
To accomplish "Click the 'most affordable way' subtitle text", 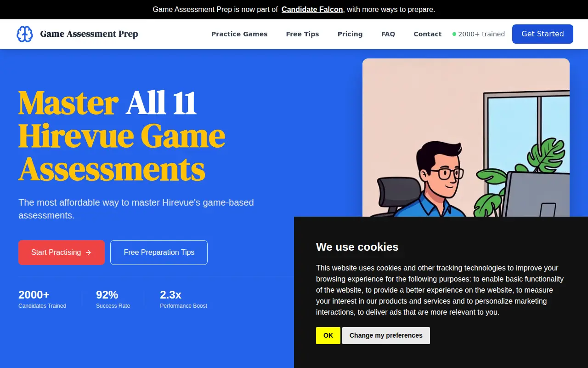I will [136, 209].
